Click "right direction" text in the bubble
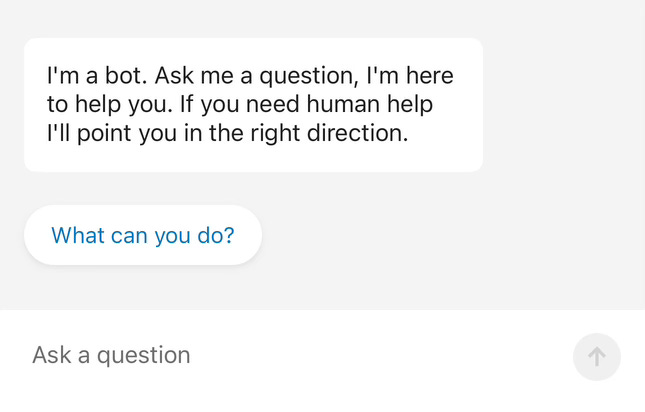 [329, 134]
